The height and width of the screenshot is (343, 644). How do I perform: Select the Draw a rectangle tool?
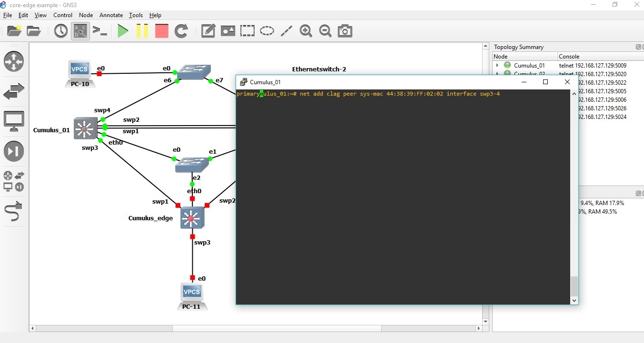pyautogui.click(x=248, y=31)
